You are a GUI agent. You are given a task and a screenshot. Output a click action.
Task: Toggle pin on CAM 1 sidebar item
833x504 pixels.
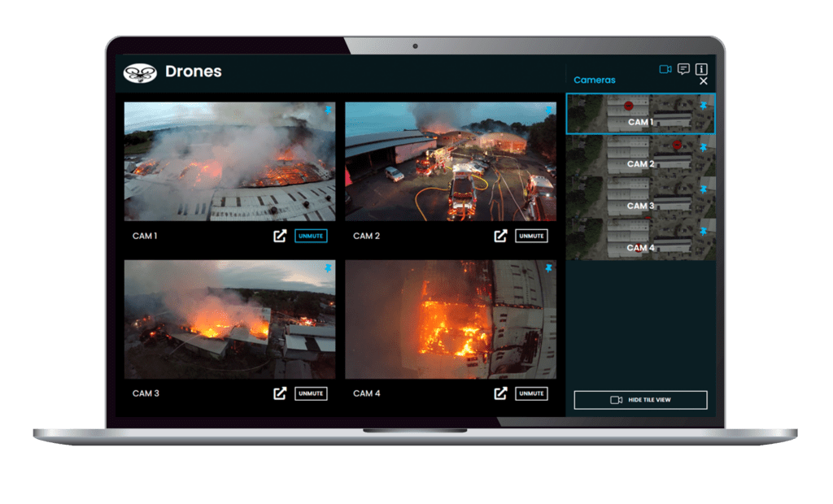[x=704, y=106]
